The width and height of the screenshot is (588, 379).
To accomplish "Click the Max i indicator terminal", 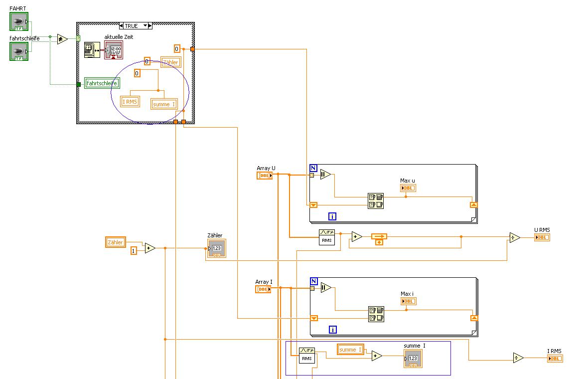I will (x=409, y=301).
